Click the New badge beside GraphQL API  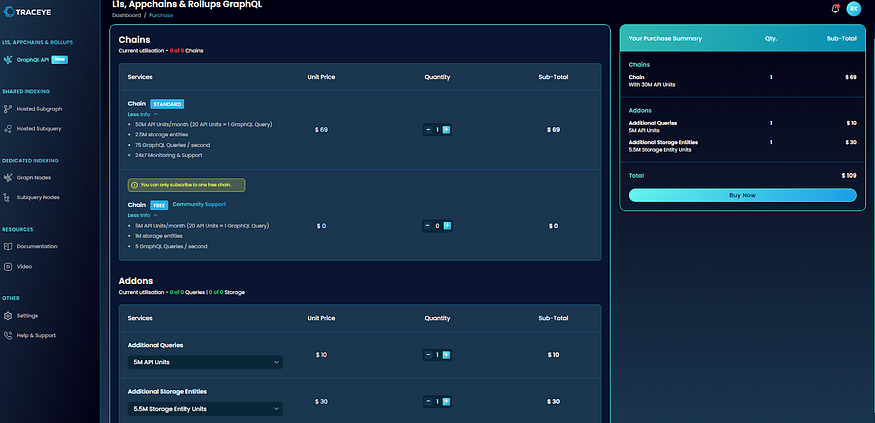[x=60, y=60]
